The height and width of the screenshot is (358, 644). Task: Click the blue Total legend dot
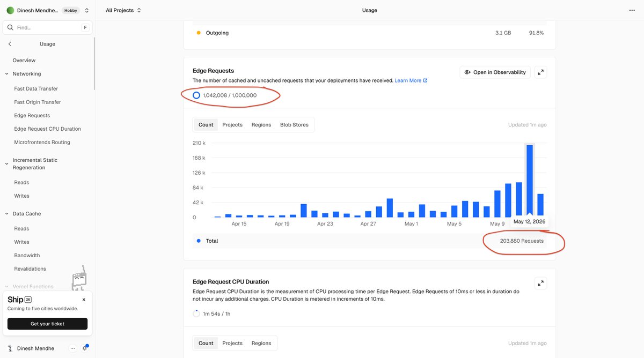199,241
